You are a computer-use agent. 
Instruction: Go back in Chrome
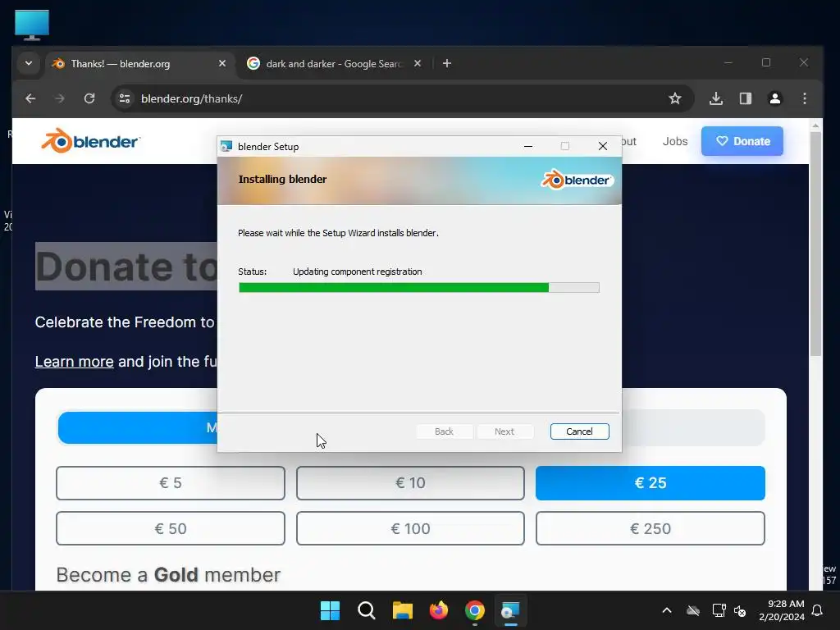tap(30, 98)
